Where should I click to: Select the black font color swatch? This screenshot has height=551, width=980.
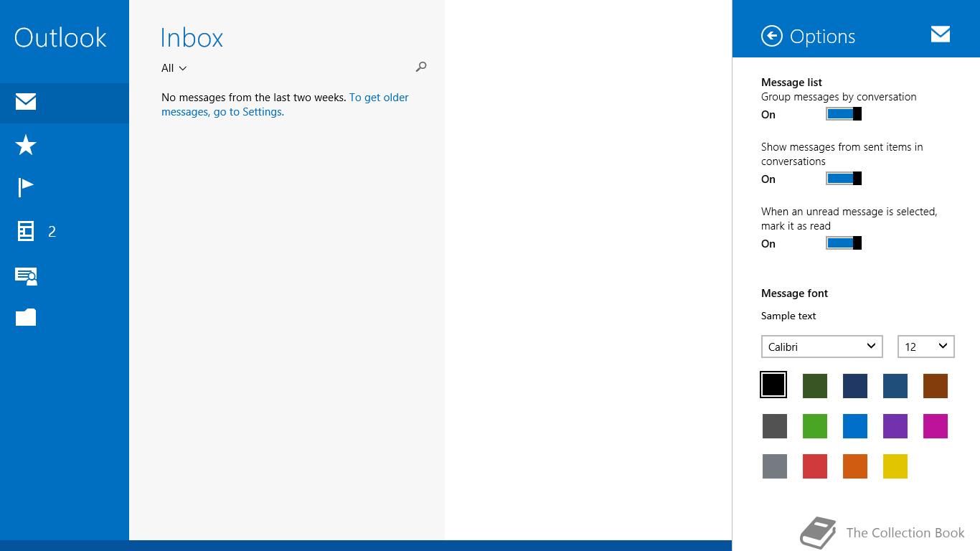[x=773, y=385]
